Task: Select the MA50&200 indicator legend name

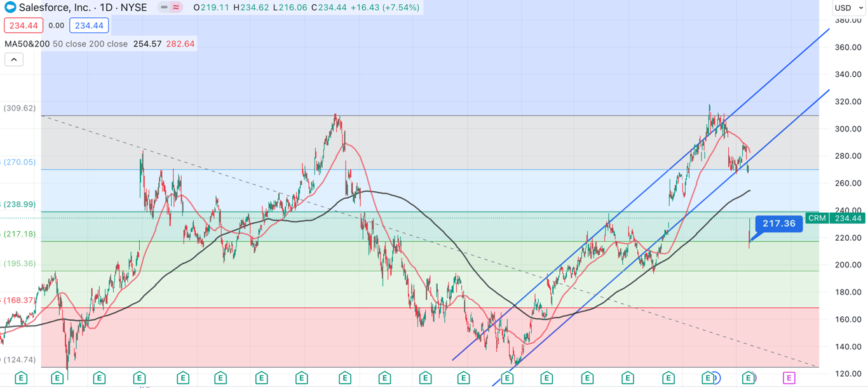Action: coord(27,44)
